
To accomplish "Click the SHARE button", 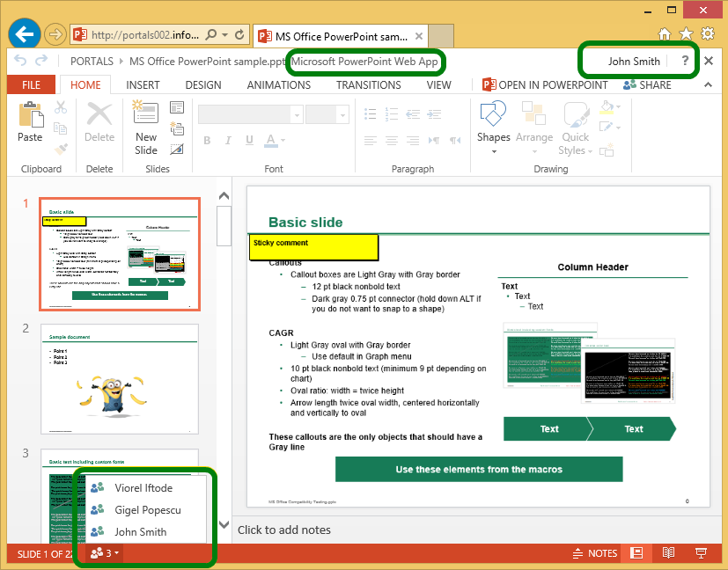I will pos(647,84).
